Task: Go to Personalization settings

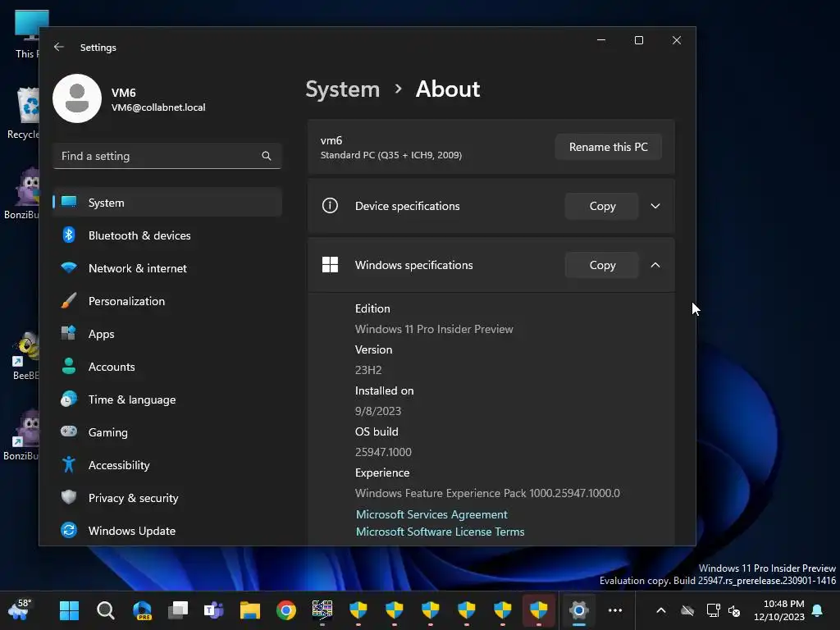Action: [167, 301]
